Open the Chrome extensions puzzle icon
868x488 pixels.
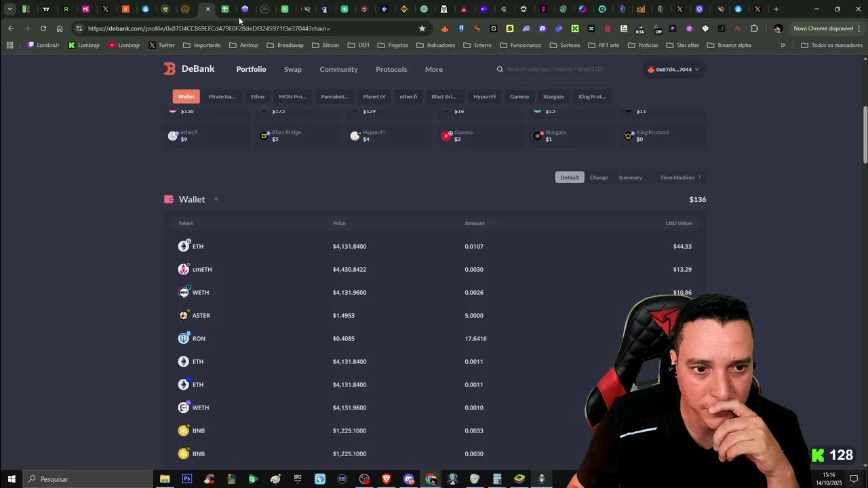point(754,28)
